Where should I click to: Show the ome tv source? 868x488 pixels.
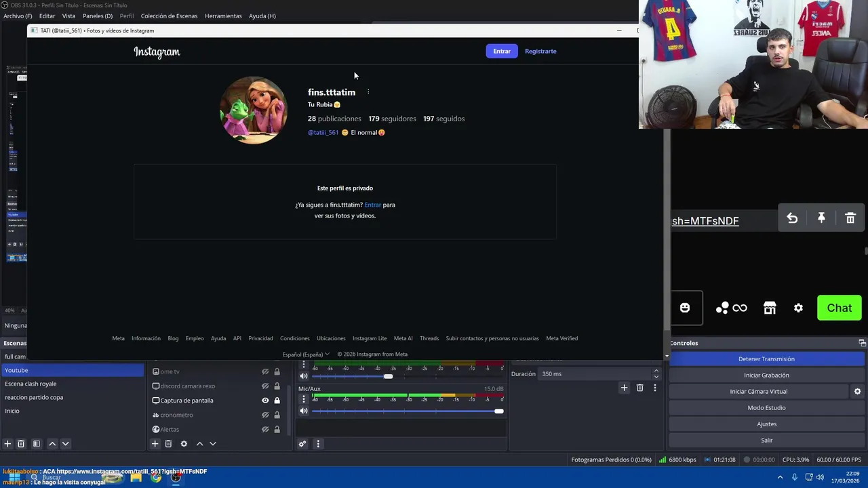coord(265,371)
